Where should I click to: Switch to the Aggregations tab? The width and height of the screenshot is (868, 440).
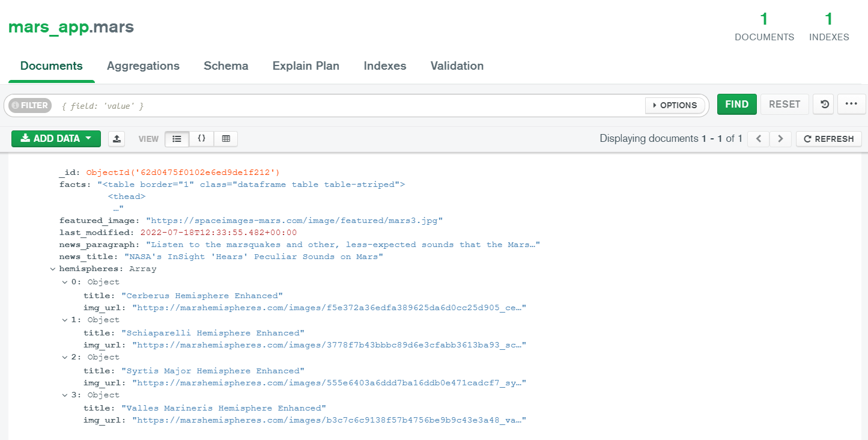click(x=143, y=66)
